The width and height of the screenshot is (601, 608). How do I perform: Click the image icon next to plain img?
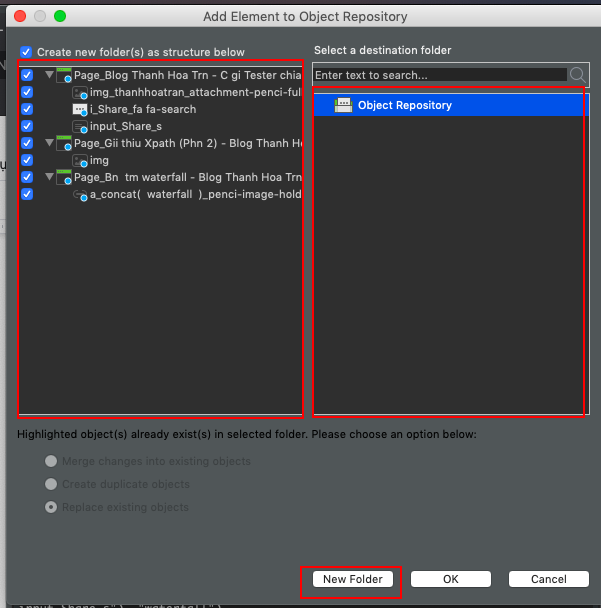[80, 161]
